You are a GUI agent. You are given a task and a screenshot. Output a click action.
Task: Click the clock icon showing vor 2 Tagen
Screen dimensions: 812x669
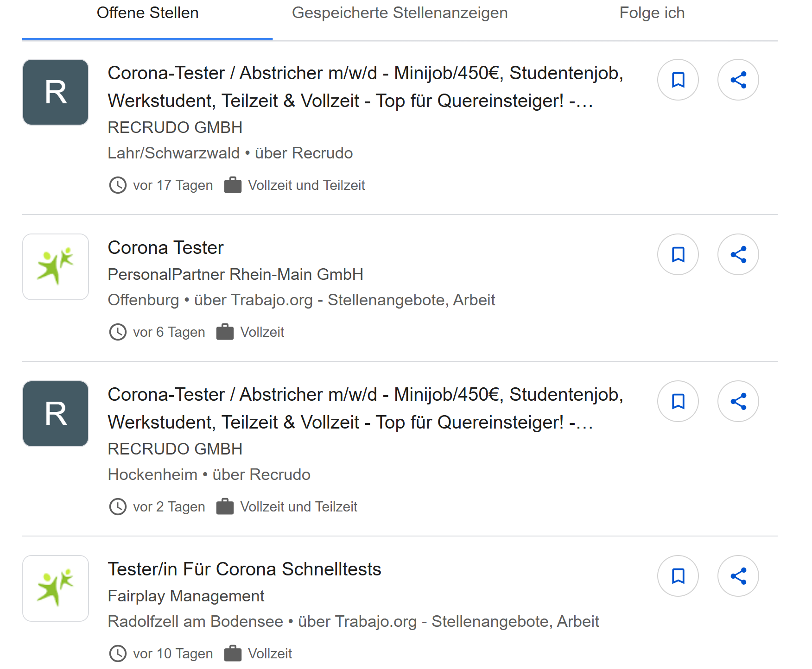click(x=118, y=506)
